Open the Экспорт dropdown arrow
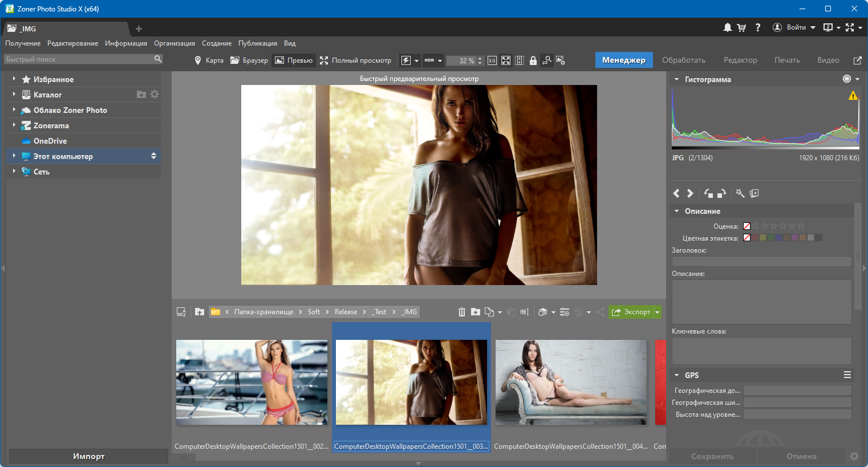The width and height of the screenshot is (868, 467). pyautogui.click(x=658, y=312)
